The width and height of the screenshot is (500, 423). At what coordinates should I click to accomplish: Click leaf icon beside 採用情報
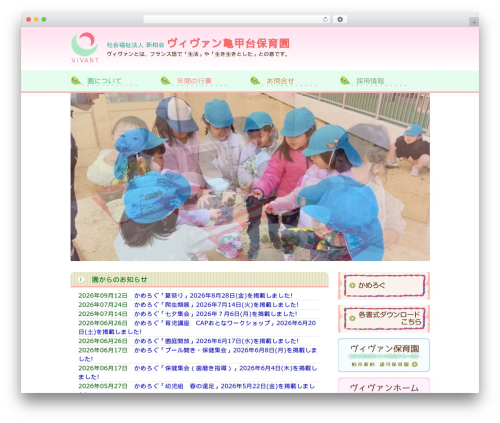(x=345, y=81)
